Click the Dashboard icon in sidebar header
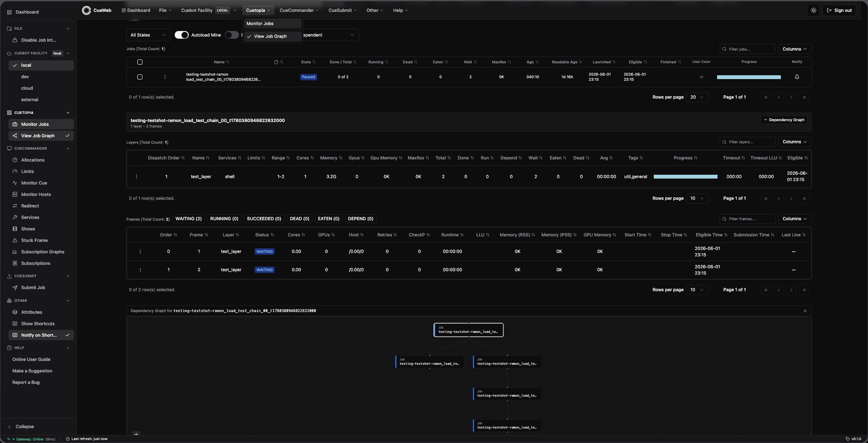Screen dimensions: 868x443 click(x=9, y=12)
